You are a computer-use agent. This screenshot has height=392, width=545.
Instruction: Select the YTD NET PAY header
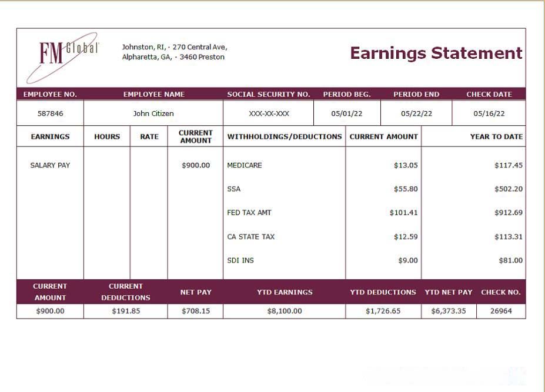448,292
